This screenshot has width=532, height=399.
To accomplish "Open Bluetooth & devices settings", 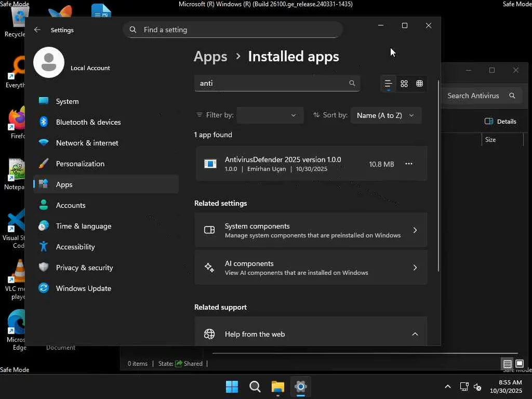I will [88, 122].
